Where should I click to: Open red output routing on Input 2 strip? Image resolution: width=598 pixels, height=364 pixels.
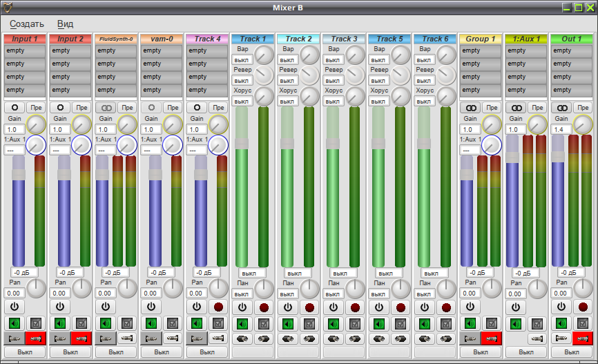(81, 338)
